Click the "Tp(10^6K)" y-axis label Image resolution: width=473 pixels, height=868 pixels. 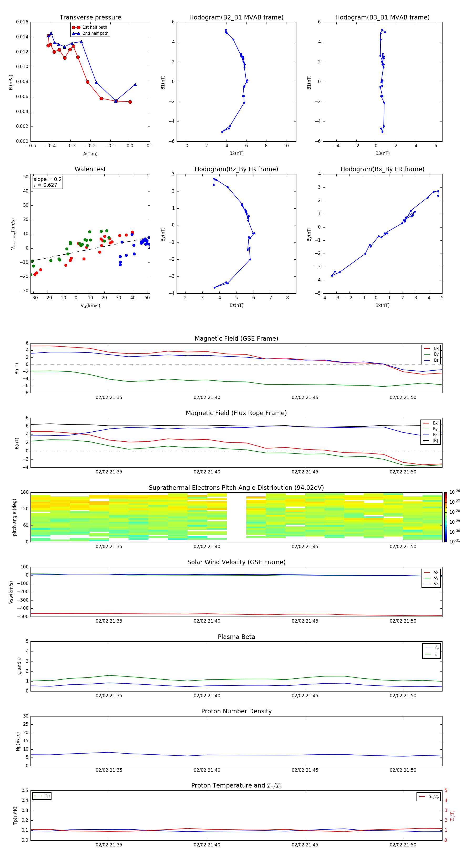point(15,815)
